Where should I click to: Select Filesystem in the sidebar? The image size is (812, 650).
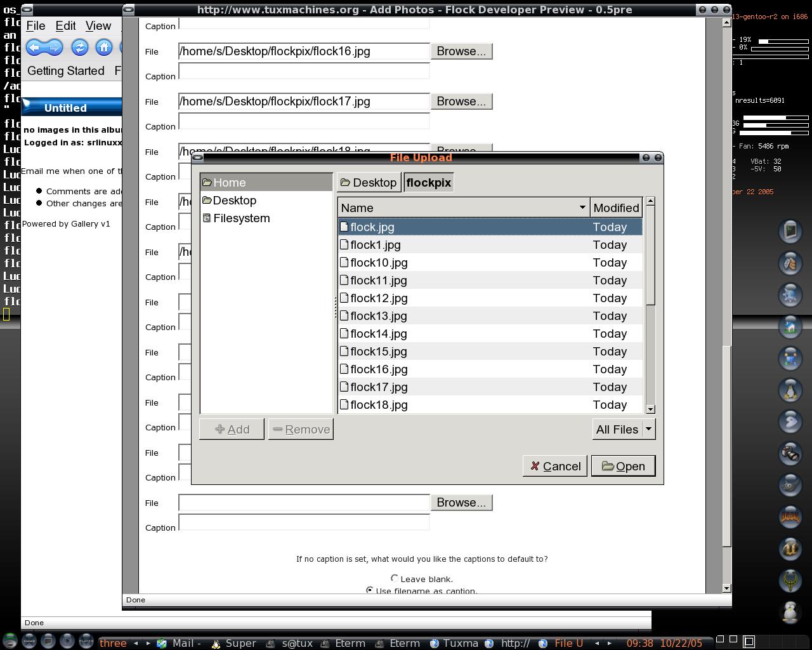click(266, 218)
